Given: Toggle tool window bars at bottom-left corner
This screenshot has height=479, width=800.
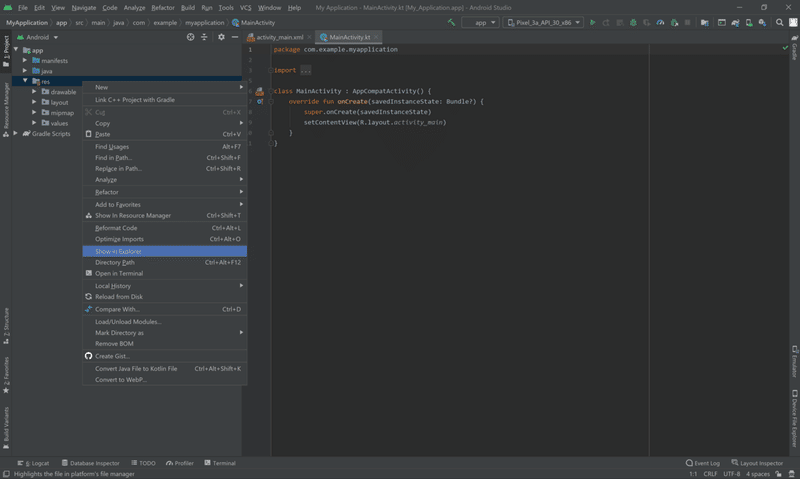Looking at the screenshot, I should tap(6, 474).
